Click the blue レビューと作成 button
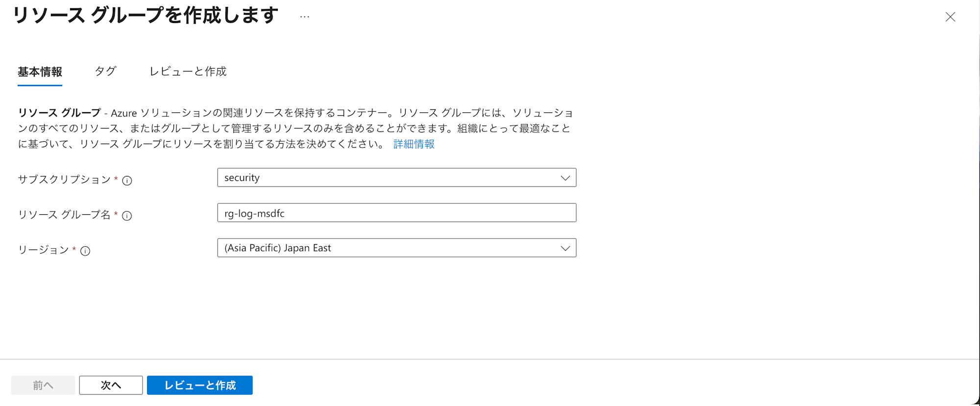Image resolution: width=980 pixels, height=406 pixels. [x=200, y=385]
